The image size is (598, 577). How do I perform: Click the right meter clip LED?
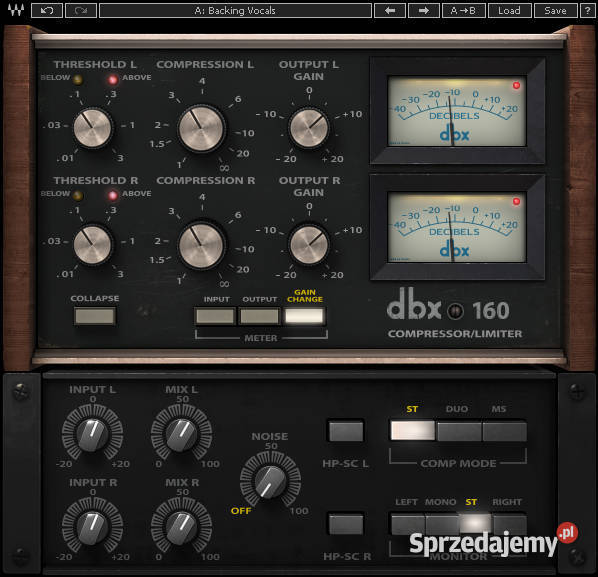pyautogui.click(x=516, y=201)
